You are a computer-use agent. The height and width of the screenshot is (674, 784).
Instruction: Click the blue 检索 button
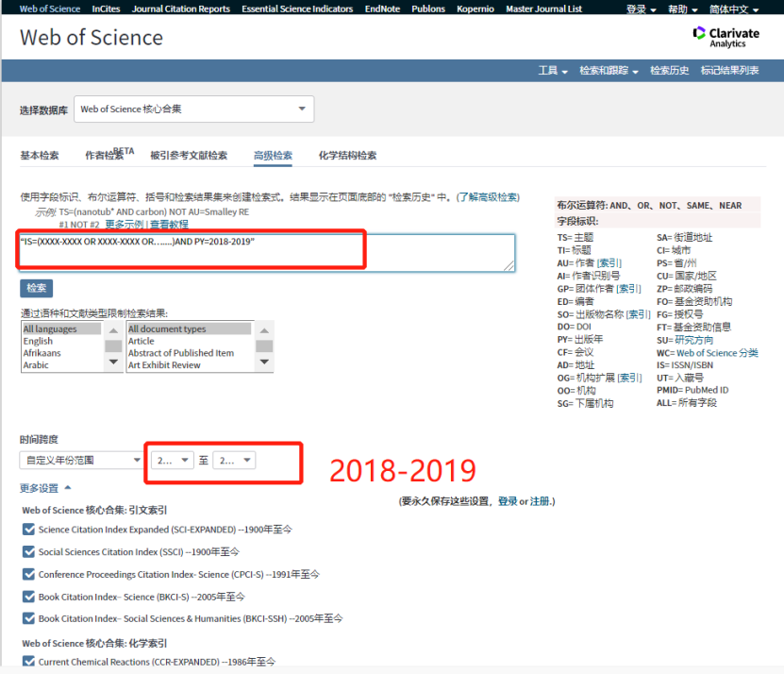37,288
